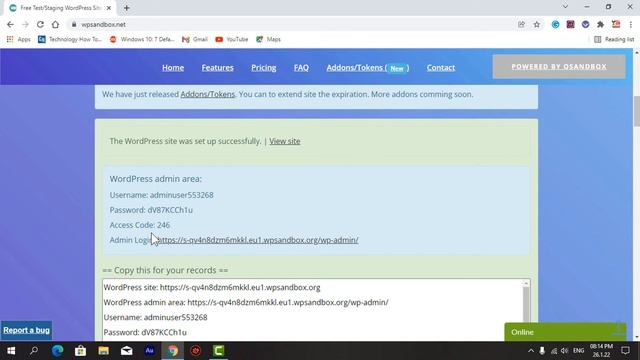Open the Maps bookmark

268,39
